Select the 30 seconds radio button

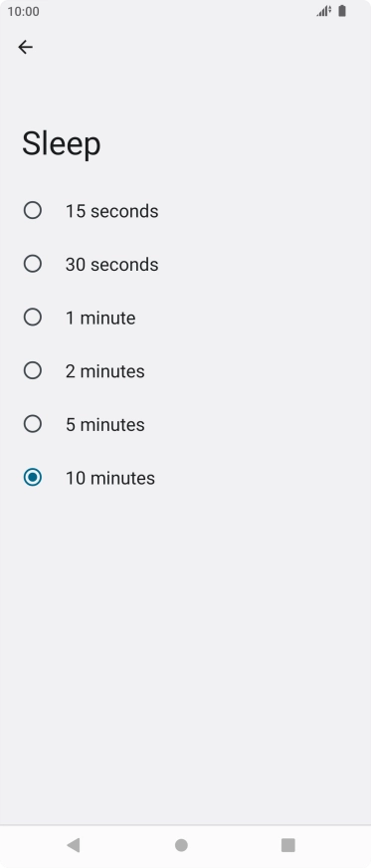[x=33, y=264]
